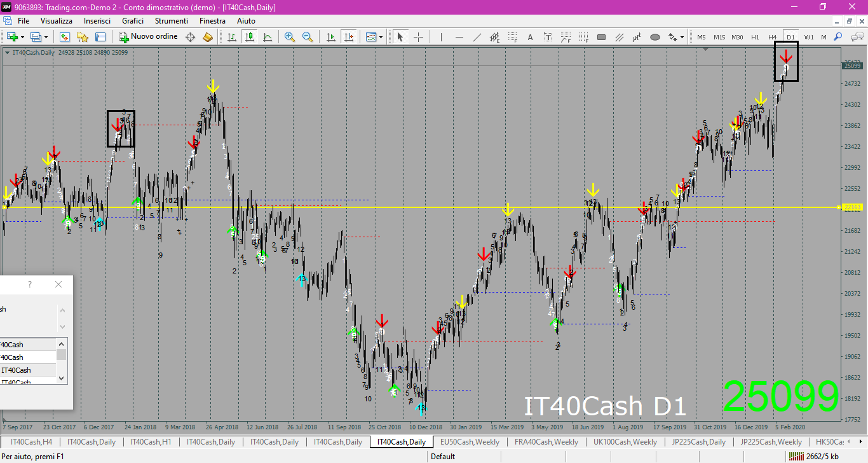Open the new chart tool
This screenshot has width=868, height=463.
[x=11, y=37]
